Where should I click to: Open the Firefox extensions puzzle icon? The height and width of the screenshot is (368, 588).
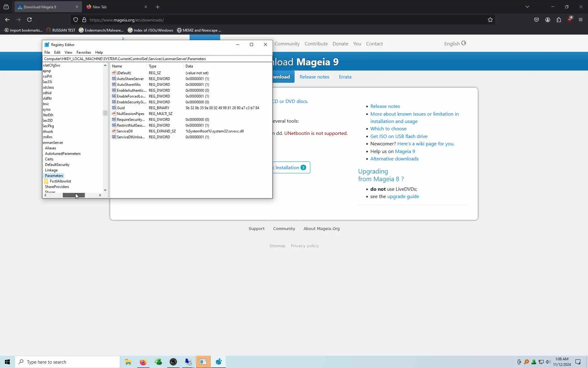pos(559,20)
